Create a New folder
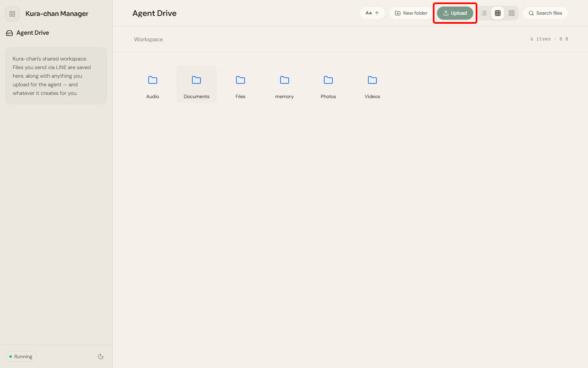Image resolution: width=588 pixels, height=368 pixels. 411,13
